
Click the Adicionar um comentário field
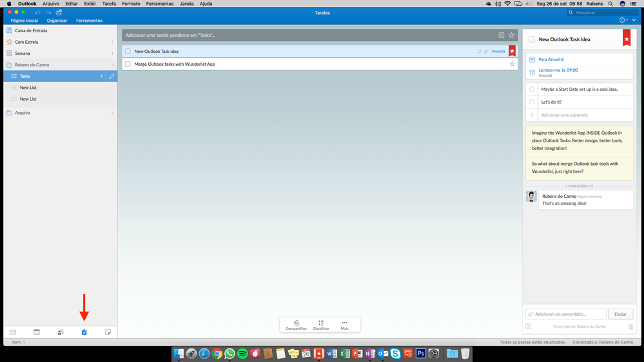tap(566, 314)
